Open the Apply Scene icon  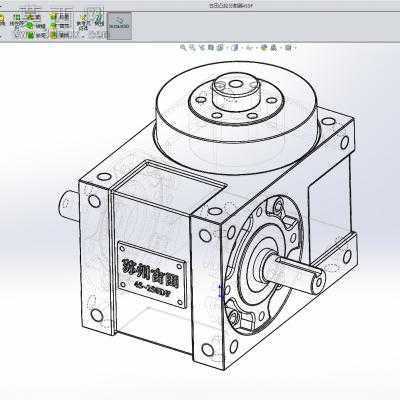click(x=273, y=48)
